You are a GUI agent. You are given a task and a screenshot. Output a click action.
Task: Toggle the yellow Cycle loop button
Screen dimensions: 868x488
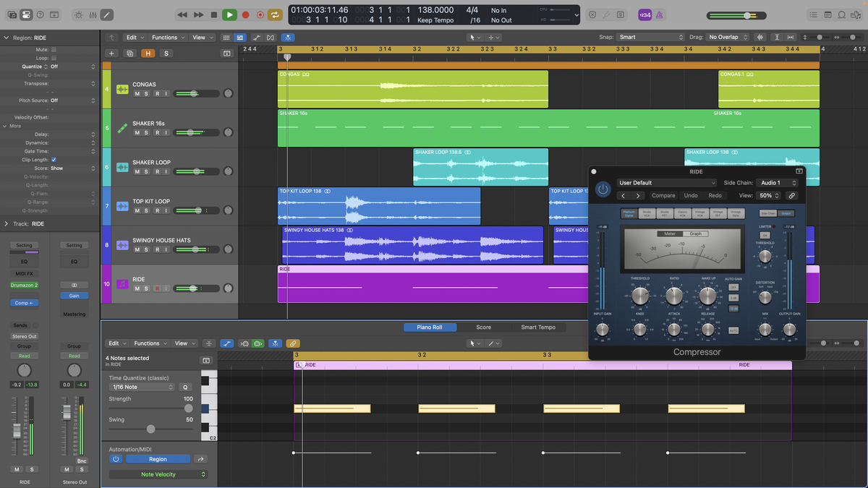point(275,14)
